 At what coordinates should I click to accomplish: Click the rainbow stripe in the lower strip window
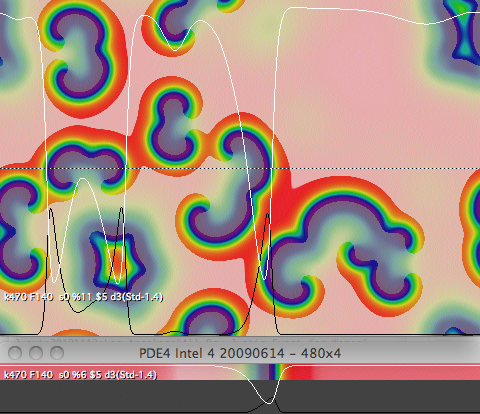tap(276, 372)
